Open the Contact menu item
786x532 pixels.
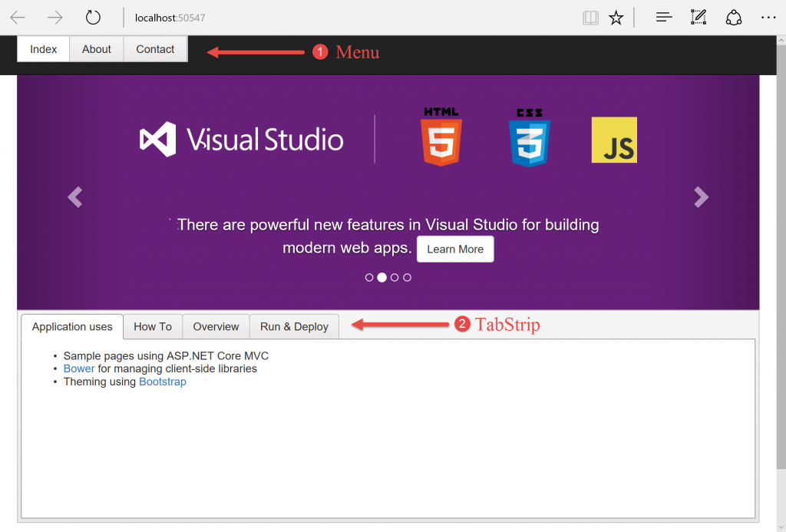[x=155, y=49]
